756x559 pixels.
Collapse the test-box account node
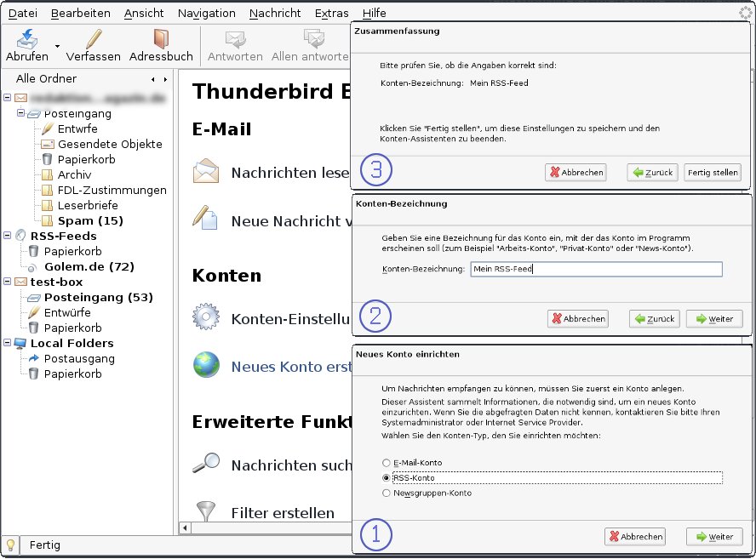point(7,282)
